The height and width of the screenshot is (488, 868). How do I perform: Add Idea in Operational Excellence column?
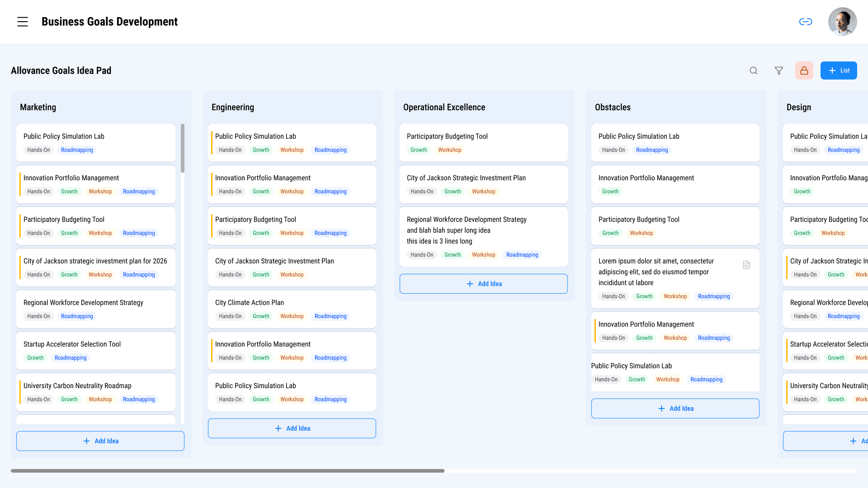tap(483, 284)
